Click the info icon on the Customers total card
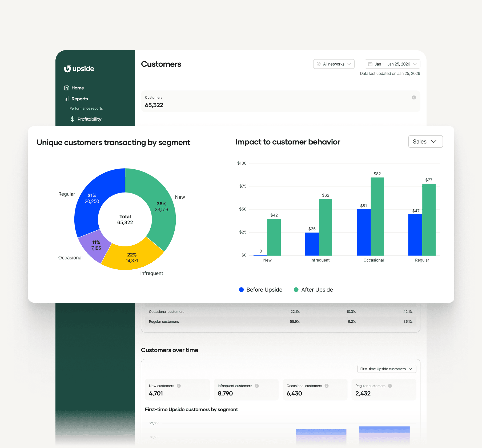482x448 pixels. [414, 98]
